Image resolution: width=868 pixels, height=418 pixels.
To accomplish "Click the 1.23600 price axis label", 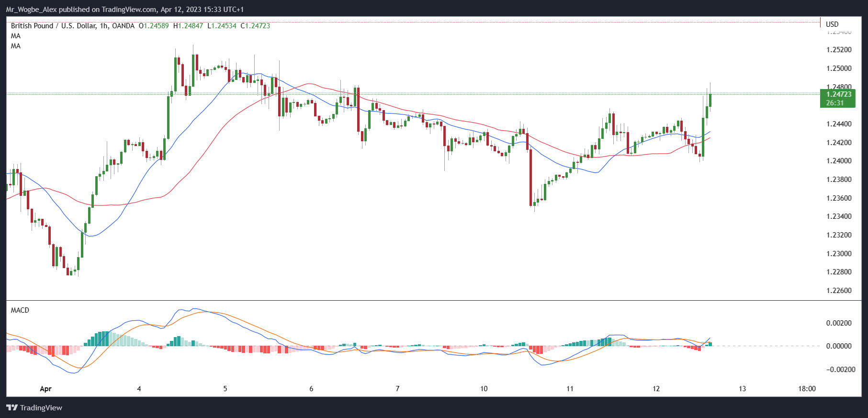I will click(x=839, y=198).
